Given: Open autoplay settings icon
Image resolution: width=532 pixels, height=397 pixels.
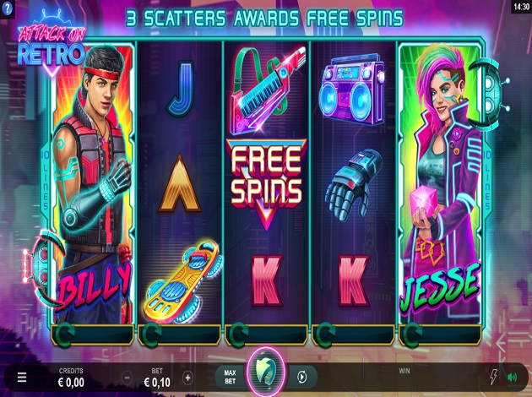Looking at the screenshot, I should [x=302, y=377].
